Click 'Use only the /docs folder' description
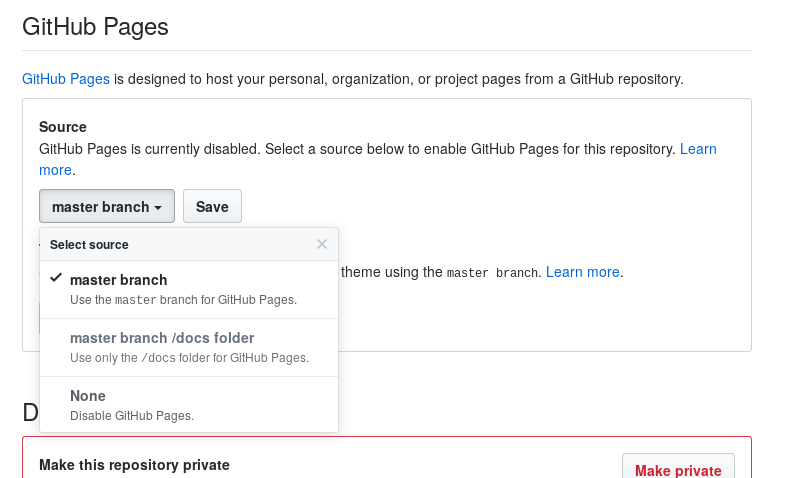The height and width of the screenshot is (478, 801). click(190, 358)
